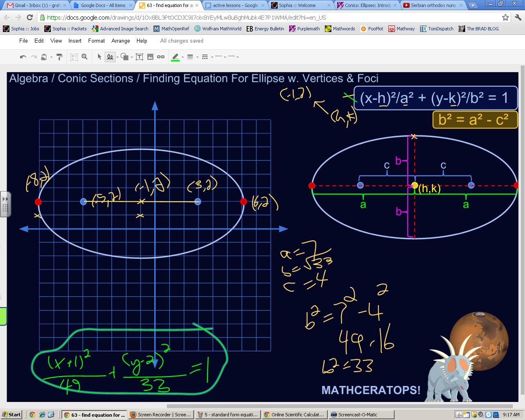Open the Format menu
The image size is (525, 420).
coord(96,41)
